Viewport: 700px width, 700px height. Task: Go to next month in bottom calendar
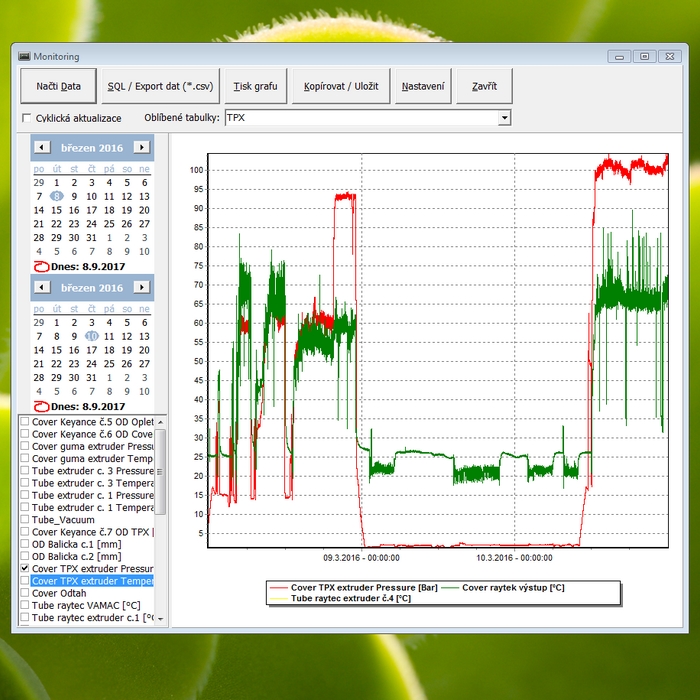pyautogui.click(x=142, y=287)
